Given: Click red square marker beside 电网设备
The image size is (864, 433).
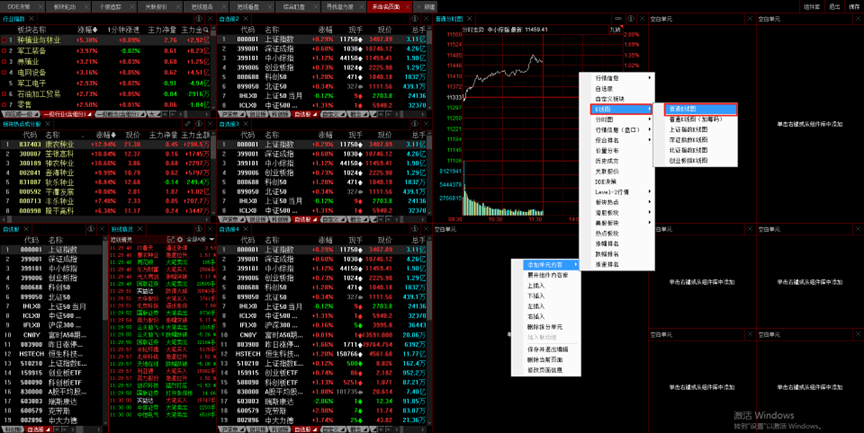Looking at the screenshot, I should point(4,72).
